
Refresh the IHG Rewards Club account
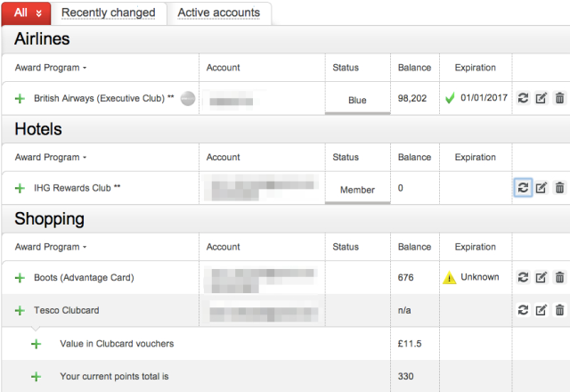(523, 188)
